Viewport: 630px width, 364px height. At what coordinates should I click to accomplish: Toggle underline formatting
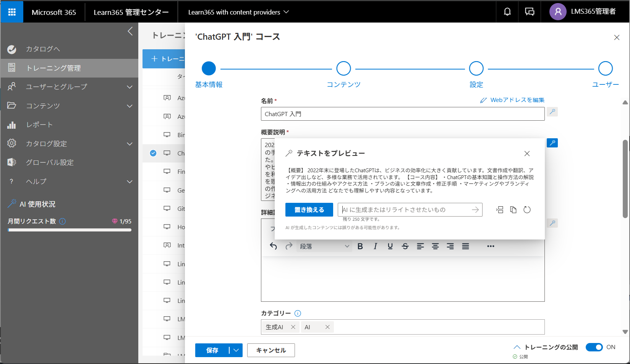[x=390, y=246]
